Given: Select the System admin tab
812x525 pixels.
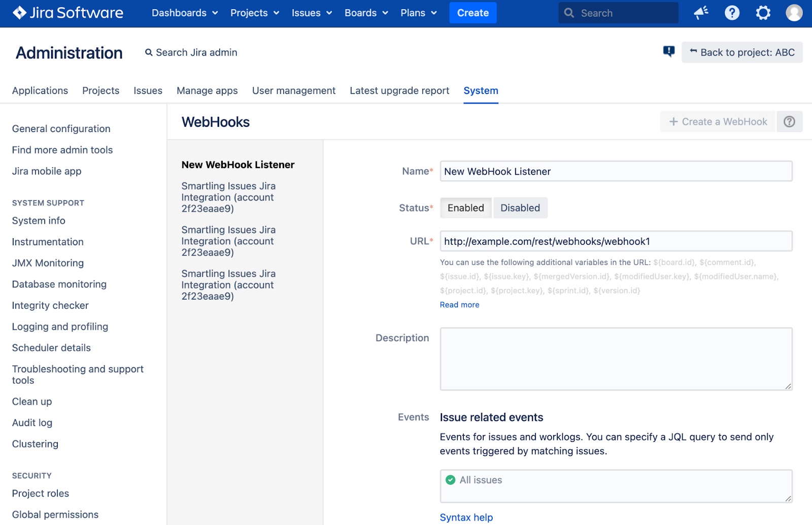Looking at the screenshot, I should pos(481,91).
